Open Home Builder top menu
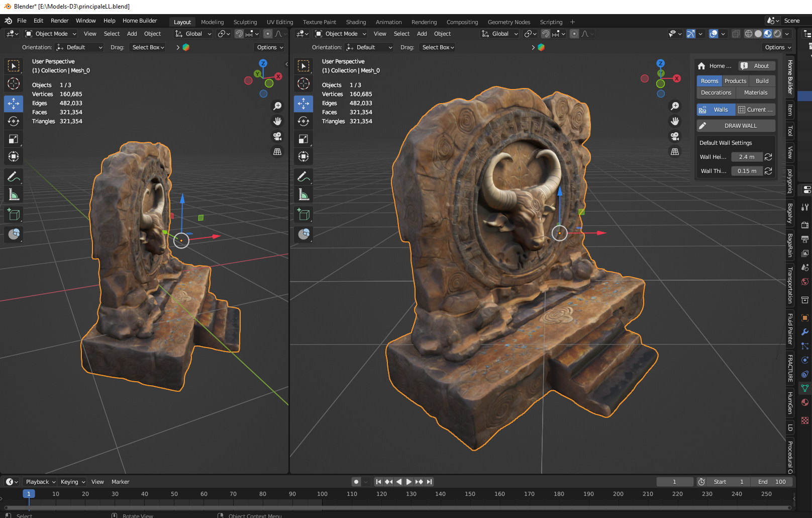This screenshot has width=812, height=518. (140, 21)
